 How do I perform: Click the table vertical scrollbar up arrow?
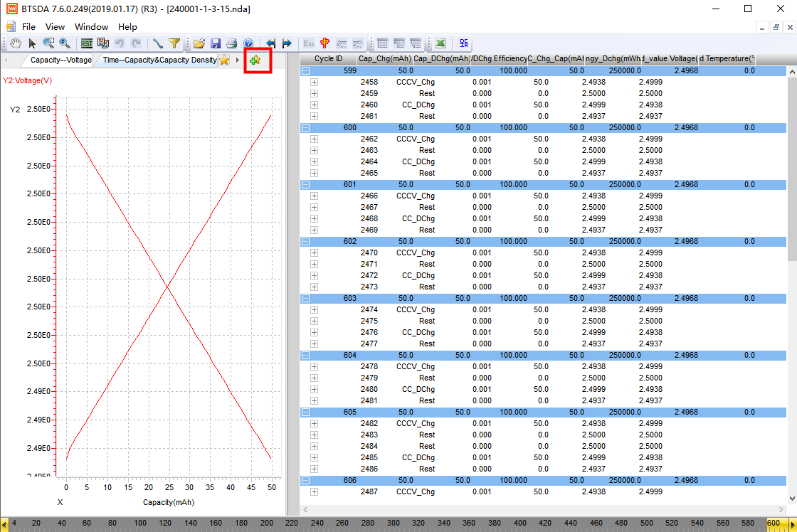point(792,72)
